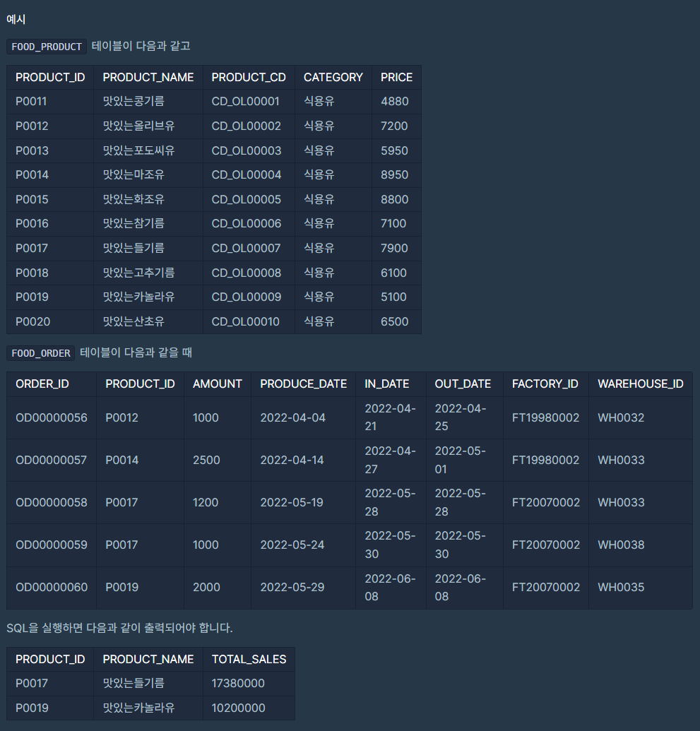Click order OD00000057 cell

coord(52,460)
